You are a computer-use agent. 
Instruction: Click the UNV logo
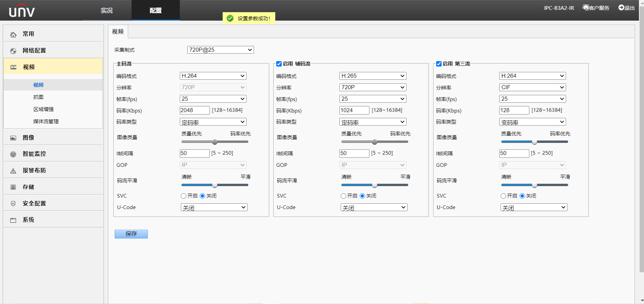tap(22, 11)
